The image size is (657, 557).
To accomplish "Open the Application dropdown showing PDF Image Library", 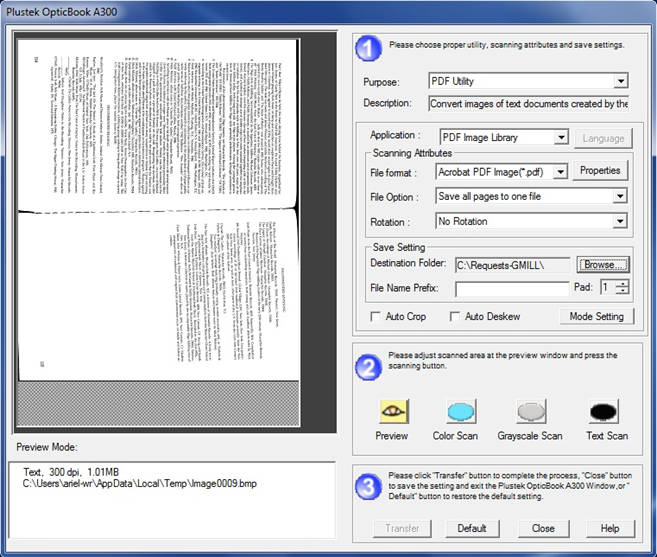I will (x=504, y=137).
